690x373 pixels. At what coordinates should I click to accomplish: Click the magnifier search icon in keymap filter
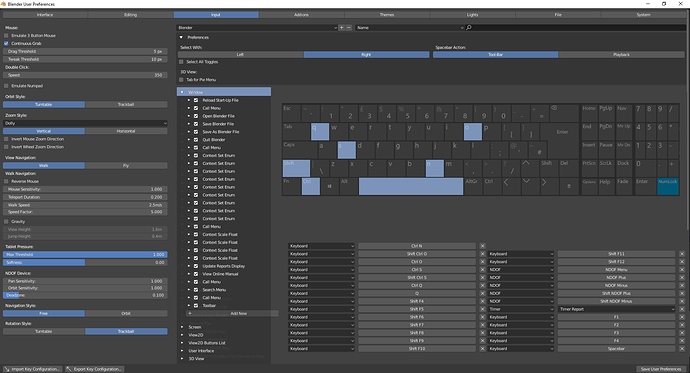click(469, 27)
